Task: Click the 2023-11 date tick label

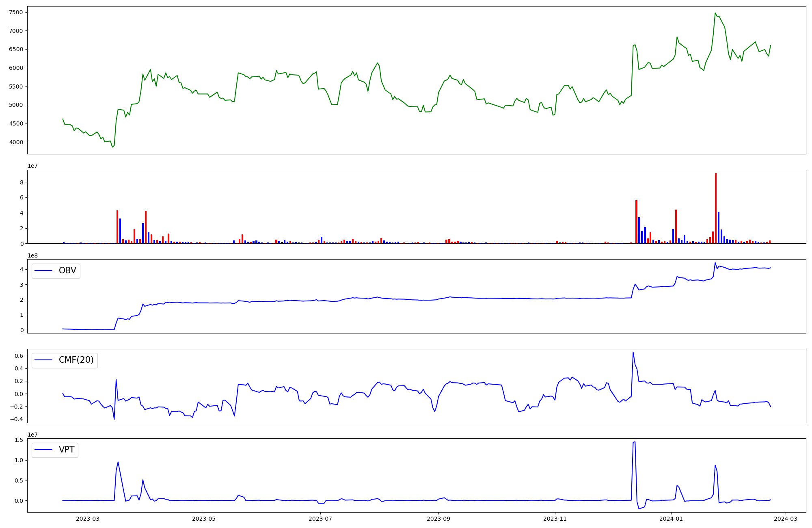Action: (555, 519)
